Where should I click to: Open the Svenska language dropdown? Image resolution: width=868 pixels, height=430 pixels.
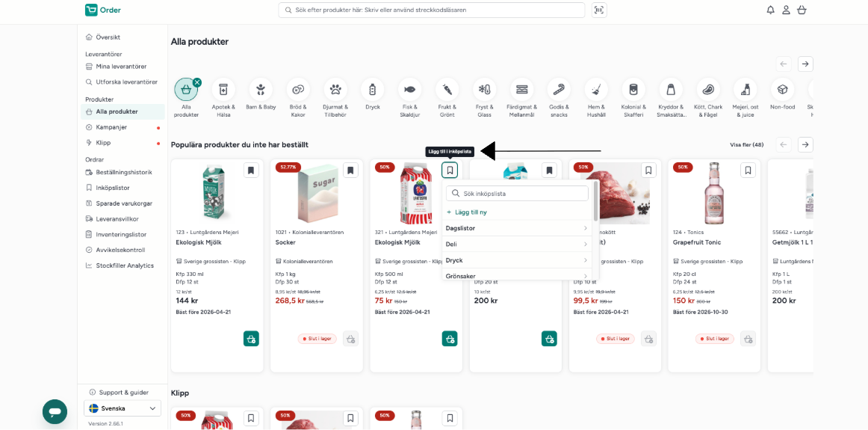click(x=123, y=408)
